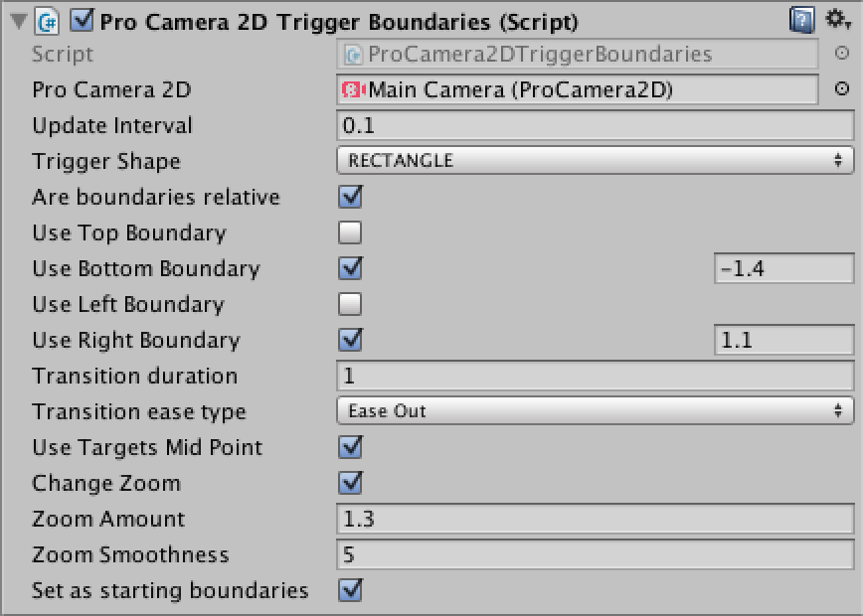Uncheck Are boundaries relative
This screenshot has width=863, height=616.
350,197
